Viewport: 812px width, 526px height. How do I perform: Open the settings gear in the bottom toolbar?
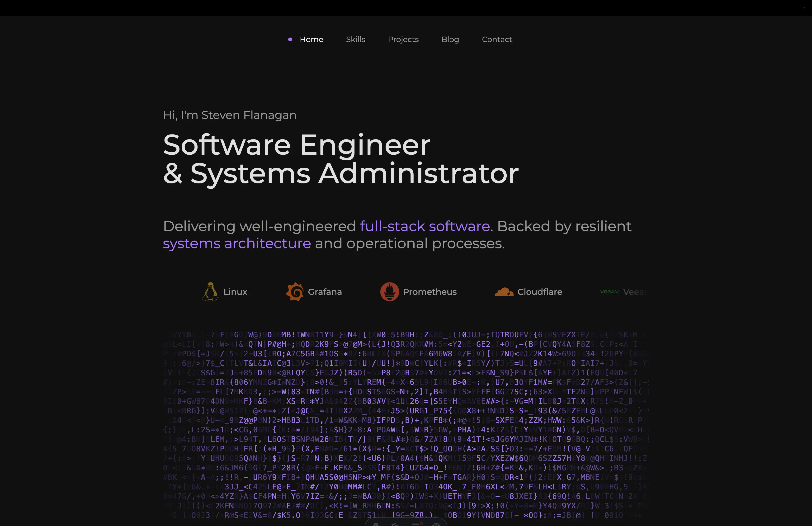(437, 525)
